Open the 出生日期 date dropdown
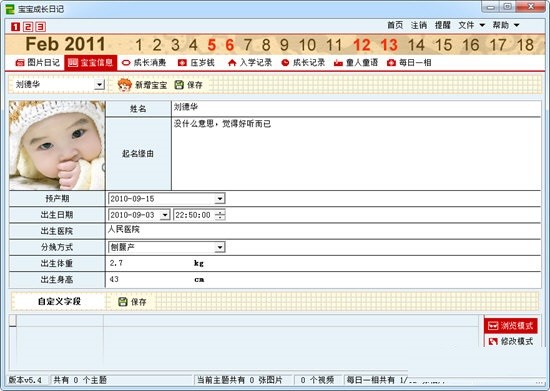 click(x=165, y=215)
